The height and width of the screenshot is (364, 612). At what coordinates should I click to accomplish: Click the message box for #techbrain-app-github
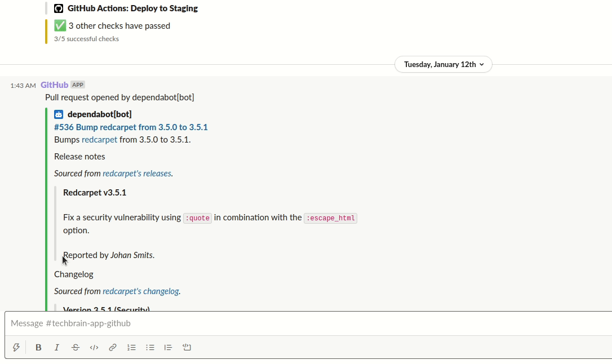(304, 323)
